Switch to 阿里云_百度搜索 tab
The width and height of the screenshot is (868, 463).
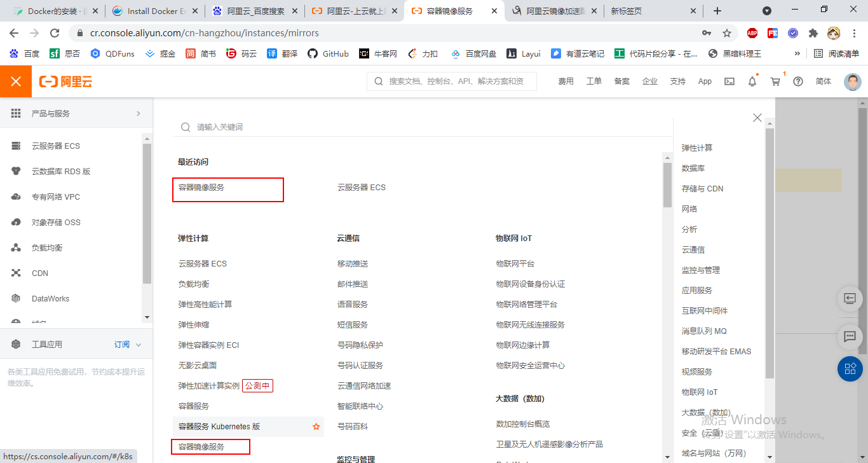click(x=255, y=11)
